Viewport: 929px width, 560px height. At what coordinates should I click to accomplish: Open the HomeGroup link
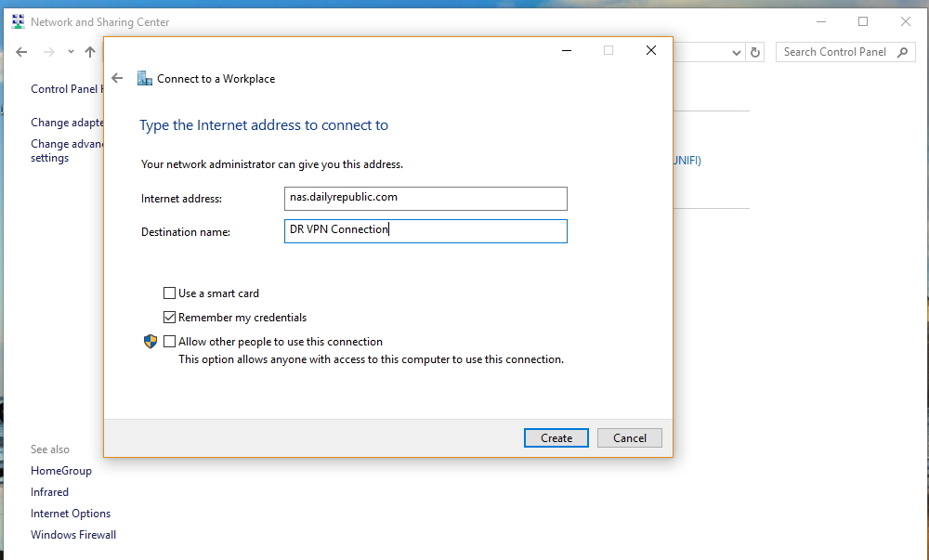click(61, 471)
